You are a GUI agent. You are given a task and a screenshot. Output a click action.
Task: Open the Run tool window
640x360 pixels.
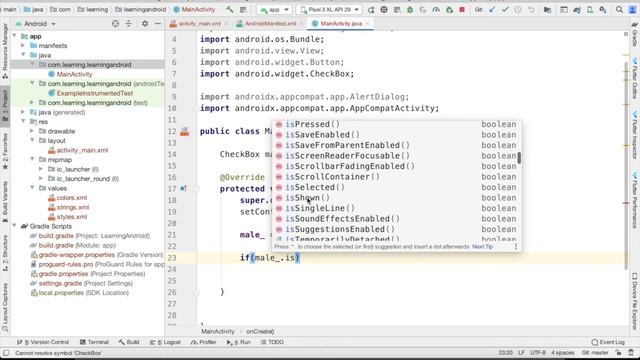click(239, 342)
